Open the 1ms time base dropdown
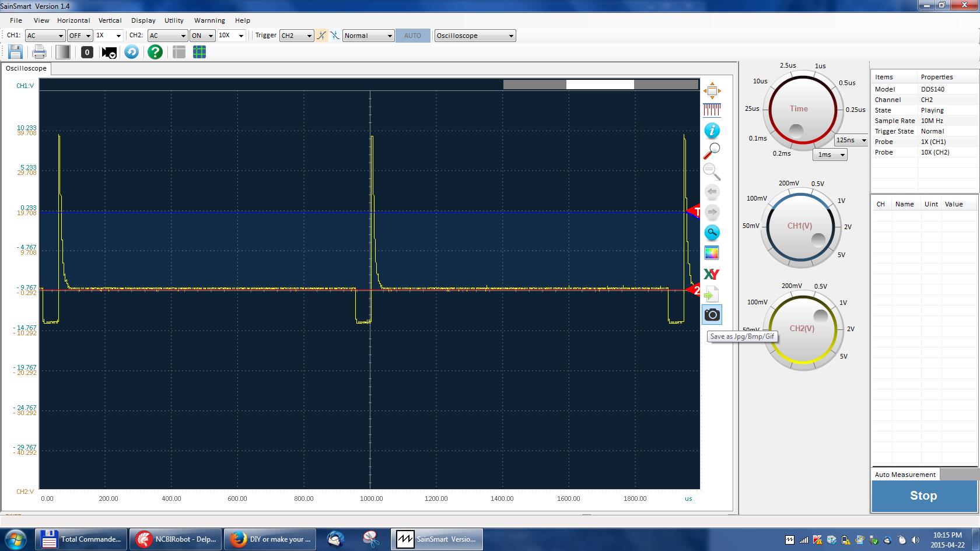The image size is (980, 551). [x=831, y=155]
